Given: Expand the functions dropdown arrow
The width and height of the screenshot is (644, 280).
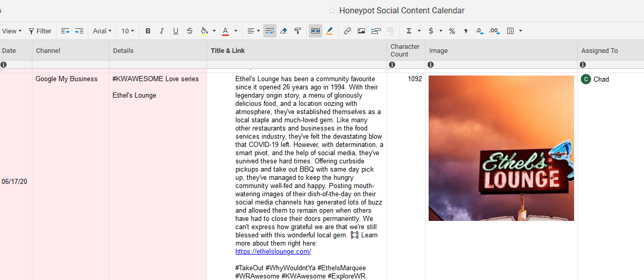Looking at the screenshot, I should (x=419, y=31).
